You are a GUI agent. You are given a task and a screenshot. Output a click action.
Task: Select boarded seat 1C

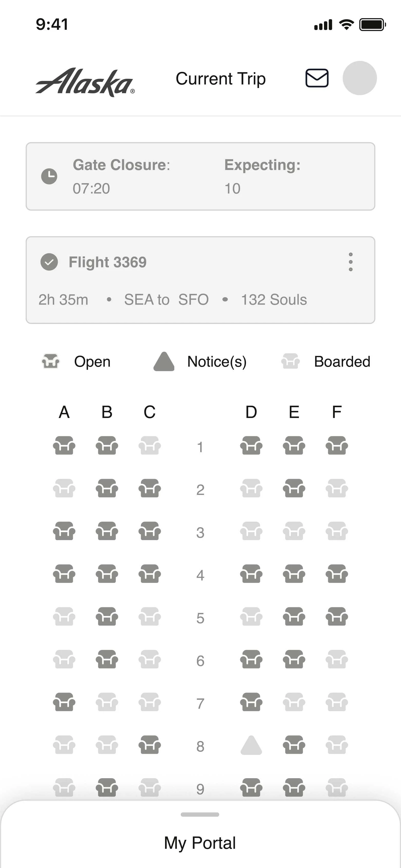coord(150,445)
